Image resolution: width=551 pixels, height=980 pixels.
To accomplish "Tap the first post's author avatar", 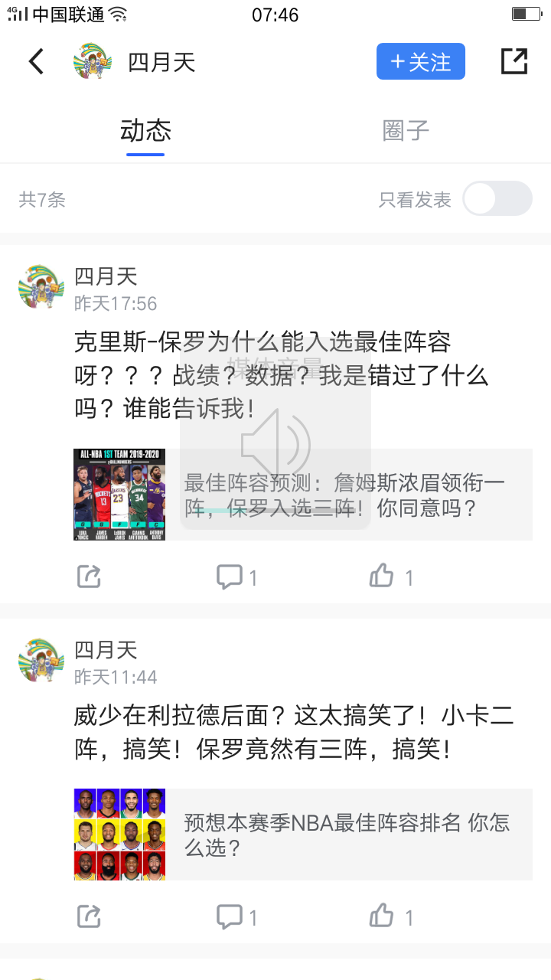I will (x=41, y=287).
